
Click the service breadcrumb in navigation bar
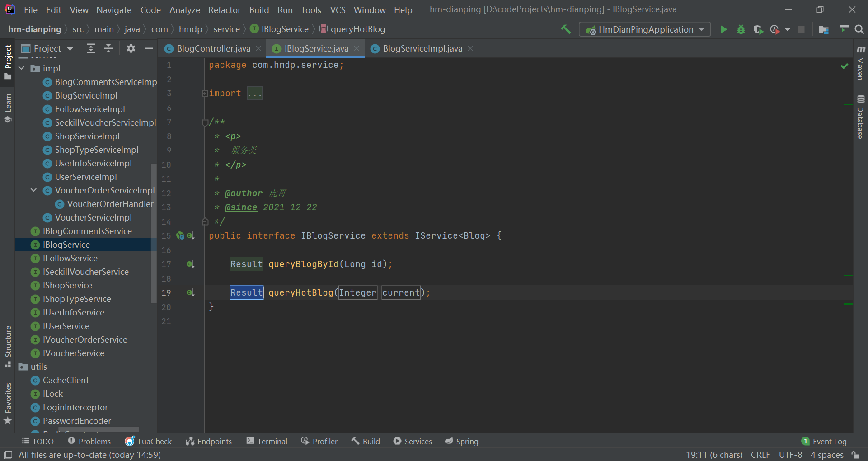(x=226, y=29)
